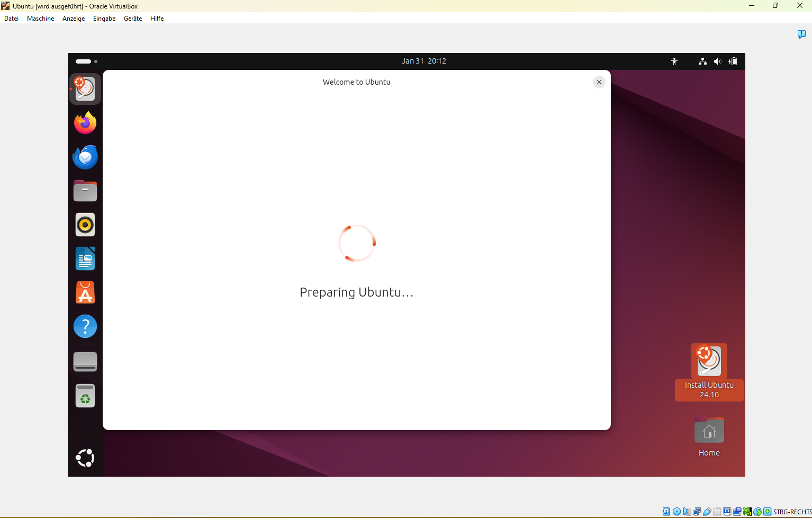812x518 pixels.
Task: Open the Help question mark icon
Action: coord(85,327)
